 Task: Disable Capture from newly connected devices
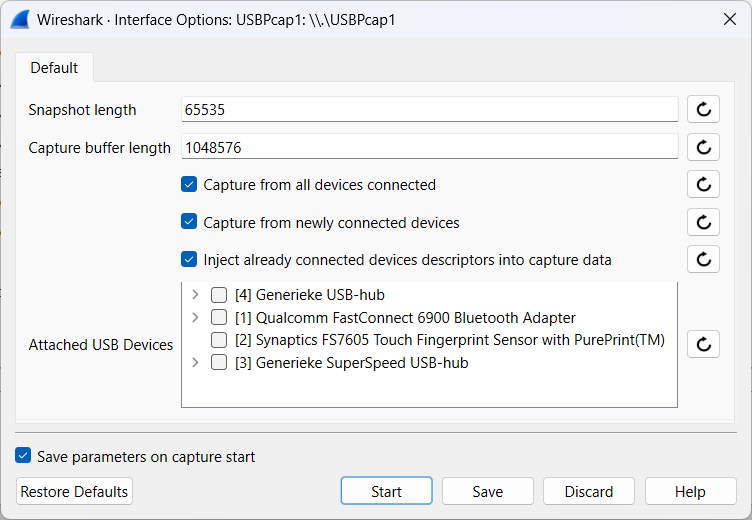pyautogui.click(x=189, y=222)
